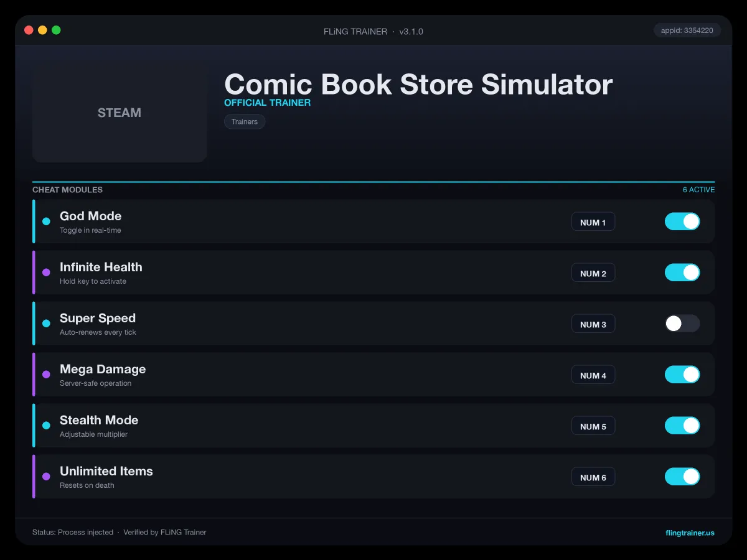Click the Unlimited Items title text
This screenshot has height=560, width=747.
[106, 471]
